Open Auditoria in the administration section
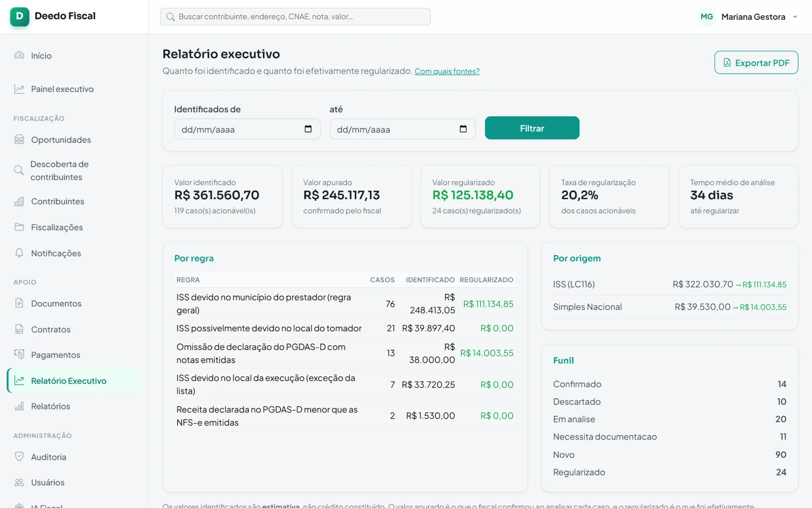 [x=75, y=457]
